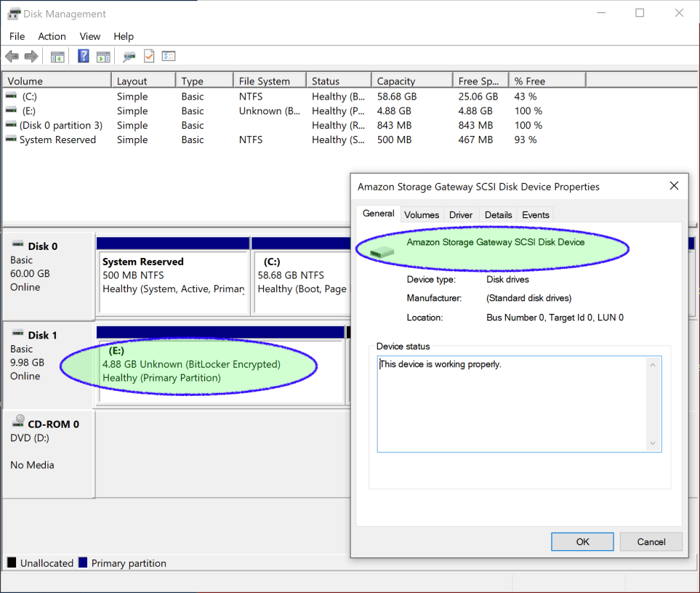
Task: Toggle the console tree toolbar icon
Action: (57, 56)
